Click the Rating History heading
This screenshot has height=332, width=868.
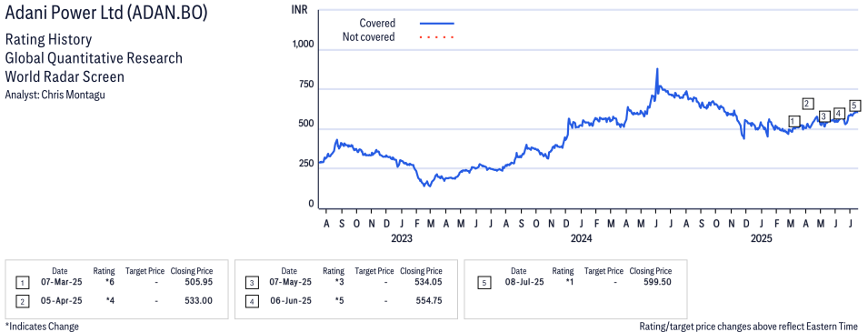48,40
